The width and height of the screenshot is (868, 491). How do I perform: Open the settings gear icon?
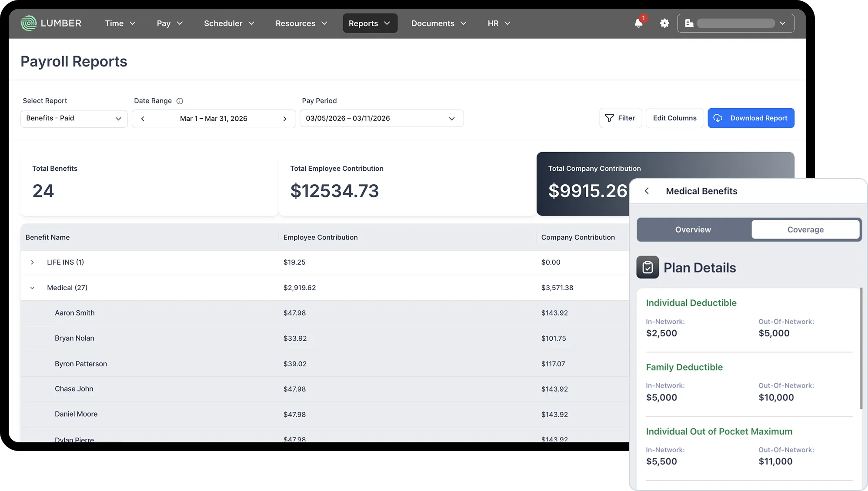[x=664, y=23]
